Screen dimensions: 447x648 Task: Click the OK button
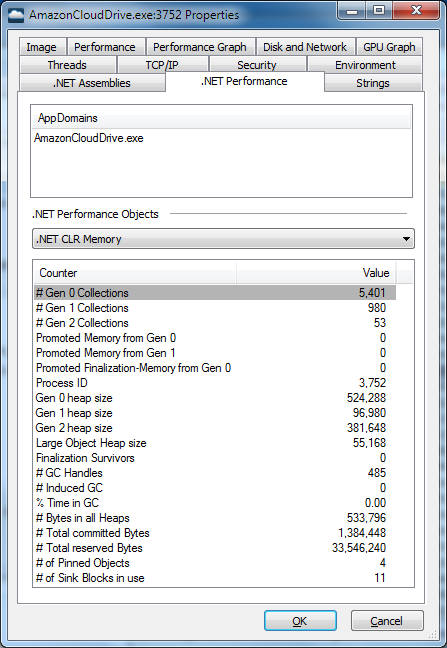300,621
